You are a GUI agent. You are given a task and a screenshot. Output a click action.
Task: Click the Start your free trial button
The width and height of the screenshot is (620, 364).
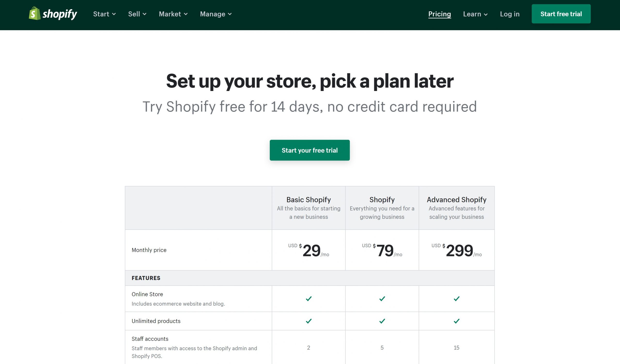[x=310, y=150]
